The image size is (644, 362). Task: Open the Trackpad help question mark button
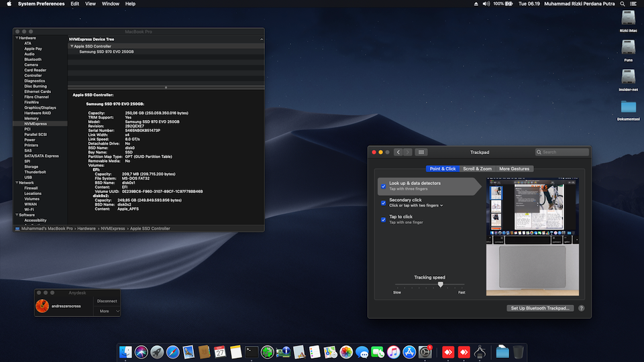coord(581,308)
